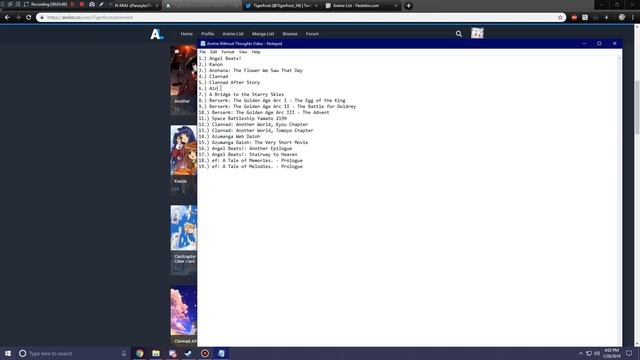640x360 pixels.
Task: Stop recording with the red square button
Action: pos(82,4)
